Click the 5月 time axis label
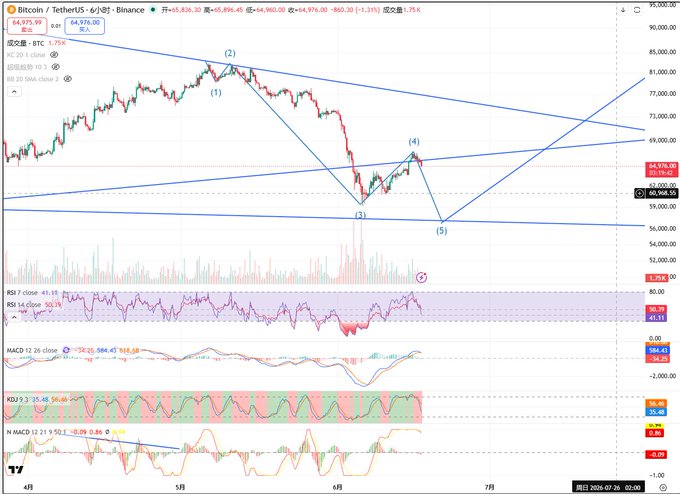This screenshot has width=680, height=494. (x=180, y=487)
